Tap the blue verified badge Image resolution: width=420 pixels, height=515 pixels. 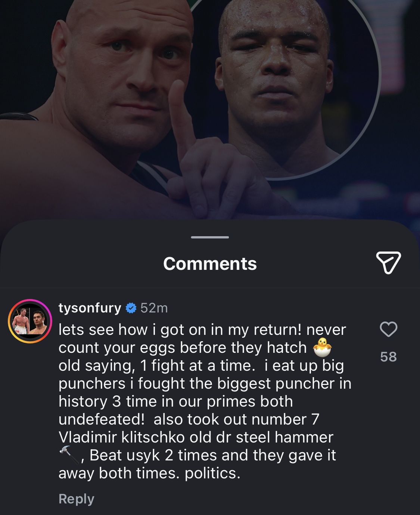[x=131, y=308]
